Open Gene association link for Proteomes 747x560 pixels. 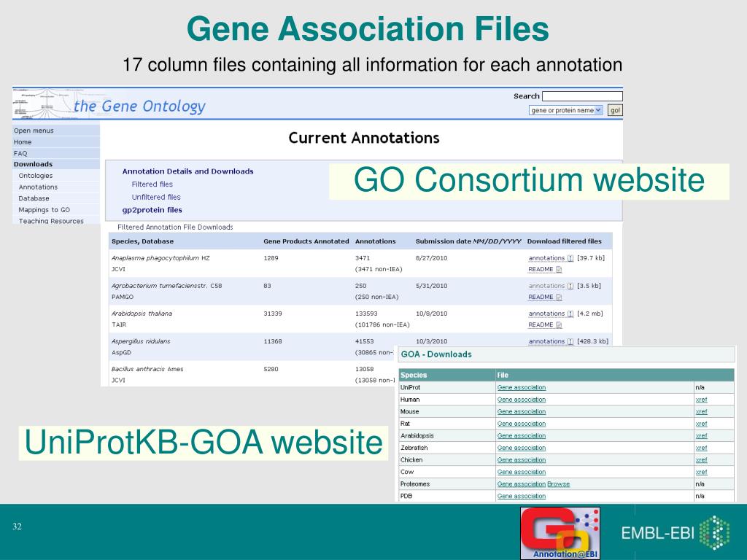tap(521, 484)
